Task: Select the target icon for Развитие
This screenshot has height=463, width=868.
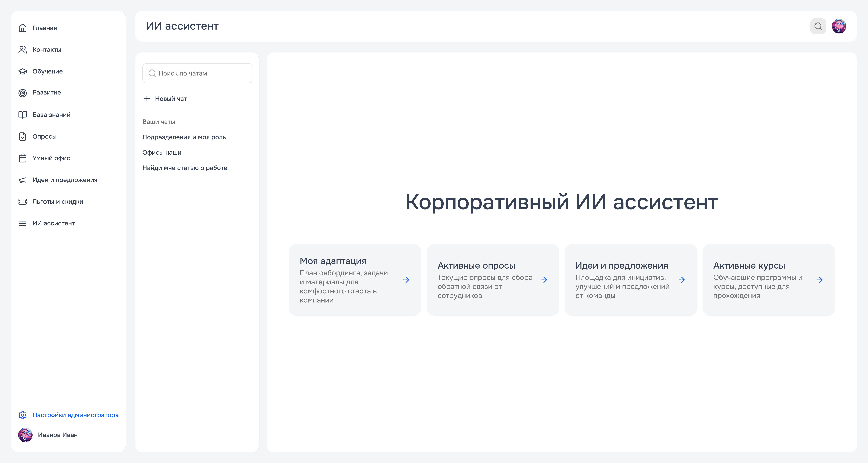Action: click(23, 93)
